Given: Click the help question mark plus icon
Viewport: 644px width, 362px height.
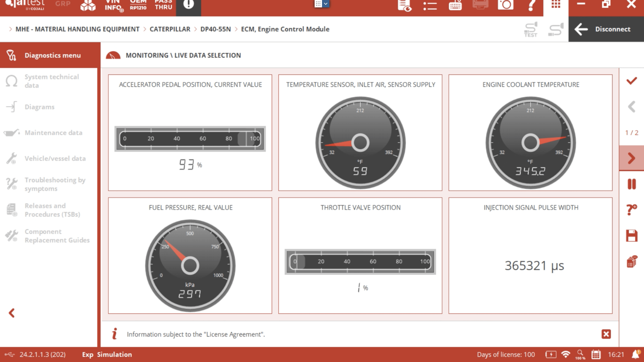Looking at the screenshot, I should [631, 210].
